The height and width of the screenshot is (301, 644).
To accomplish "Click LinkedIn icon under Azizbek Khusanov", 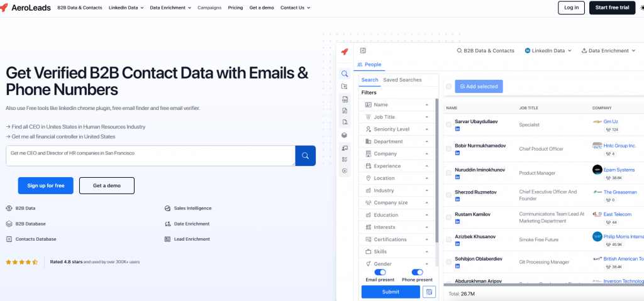I will click(x=458, y=244).
